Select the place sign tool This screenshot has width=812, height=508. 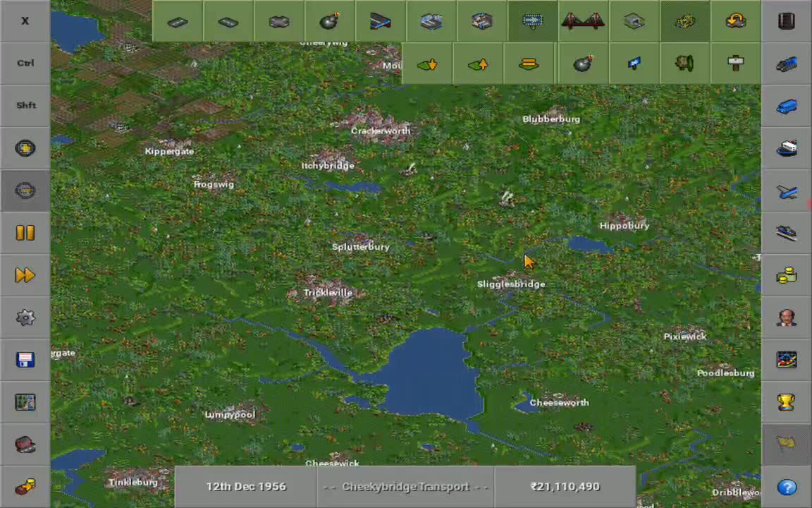pos(735,64)
